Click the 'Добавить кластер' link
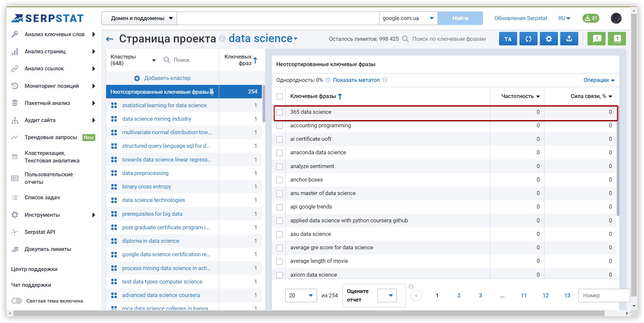 pos(167,78)
